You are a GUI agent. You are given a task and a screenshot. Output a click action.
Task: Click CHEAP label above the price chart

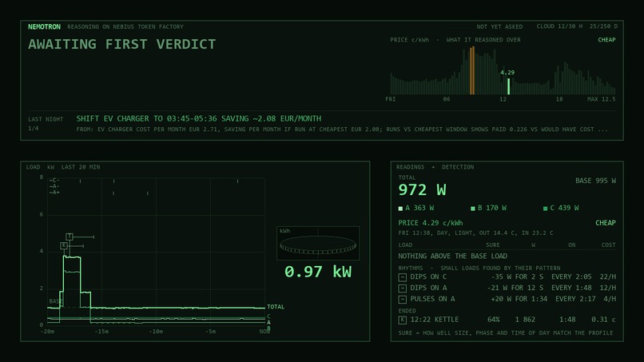pos(606,40)
